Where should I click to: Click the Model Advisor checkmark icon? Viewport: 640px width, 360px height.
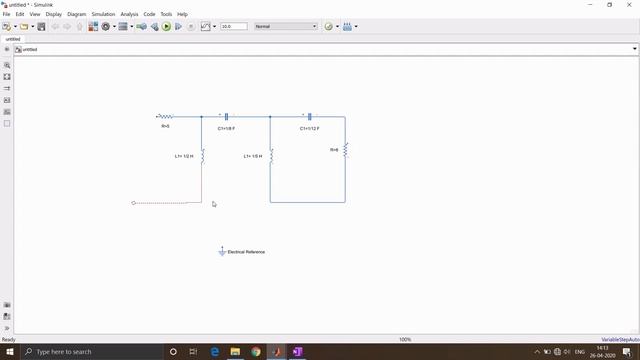329,27
